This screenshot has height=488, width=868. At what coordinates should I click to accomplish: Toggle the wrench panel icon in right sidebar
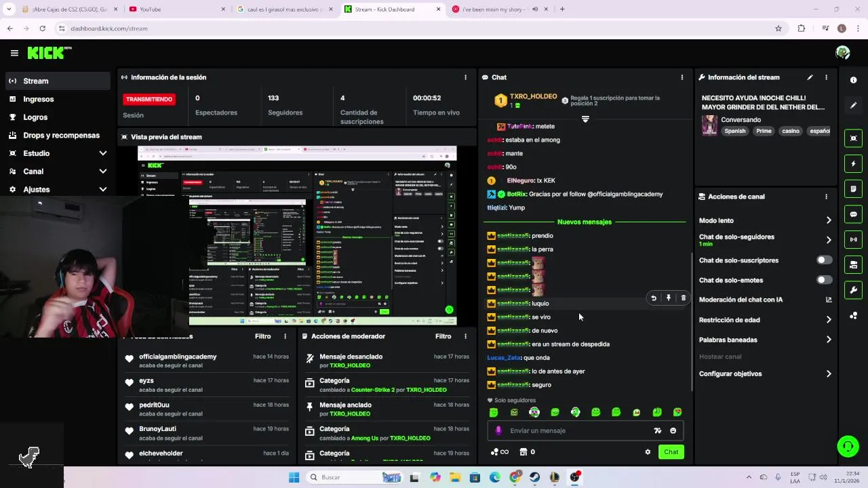coord(854,290)
